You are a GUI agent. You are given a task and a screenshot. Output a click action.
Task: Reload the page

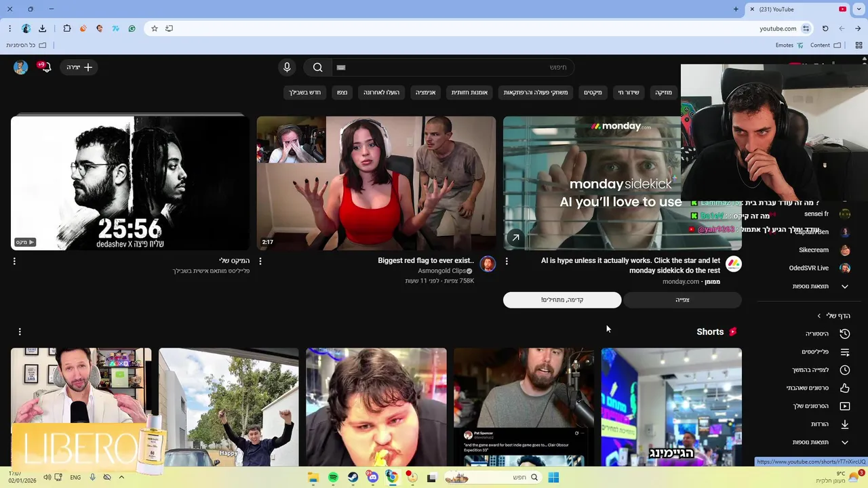(825, 28)
